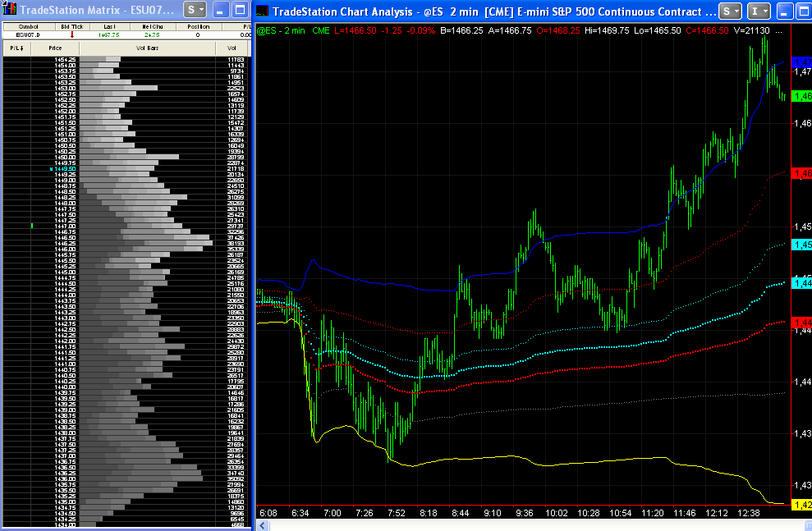Image resolution: width=812 pixels, height=531 pixels.
Task: Minimize the TradeStation Matrix window
Action: coord(221,10)
